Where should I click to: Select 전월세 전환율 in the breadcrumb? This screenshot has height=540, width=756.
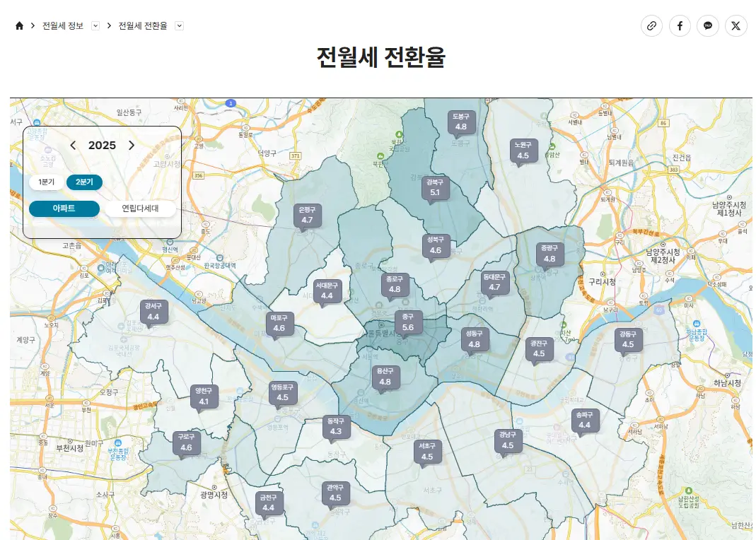pos(144,25)
